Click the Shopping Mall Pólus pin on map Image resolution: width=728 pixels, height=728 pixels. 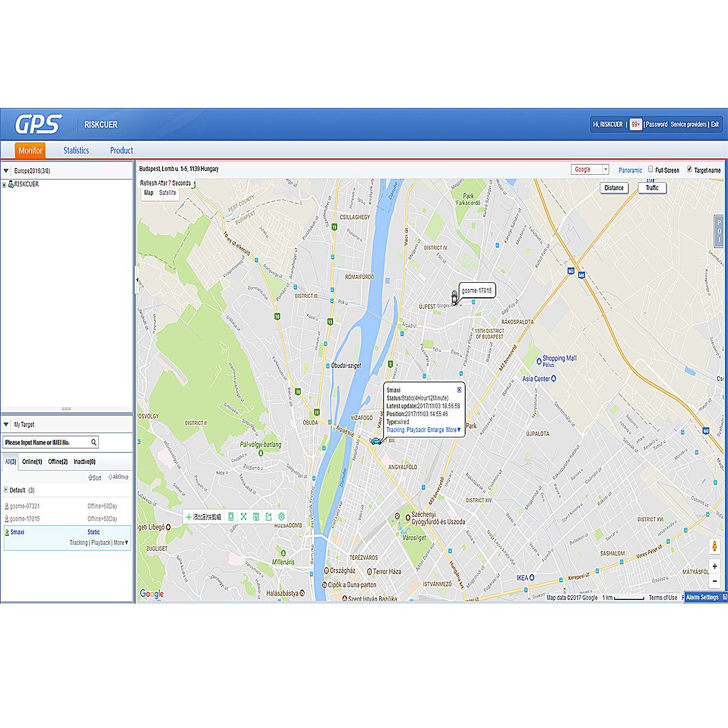coord(539,362)
